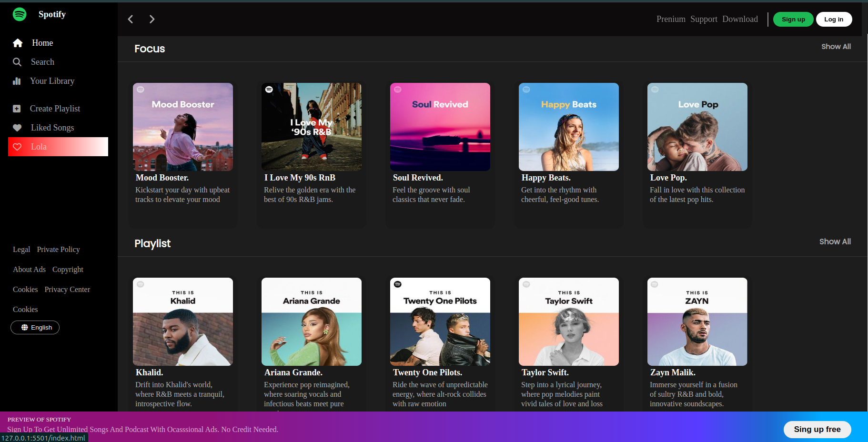Screen dimensions: 868x442
Task: Click the Your Library bars icon
Action: (17, 81)
